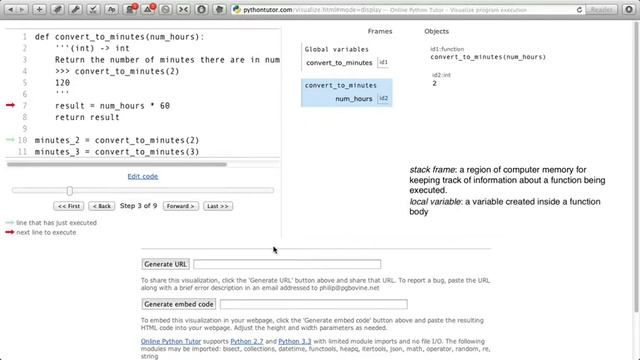This screenshot has height=360, width=640.
Task: Click the 'id1:function' object label
Action: coord(447,49)
